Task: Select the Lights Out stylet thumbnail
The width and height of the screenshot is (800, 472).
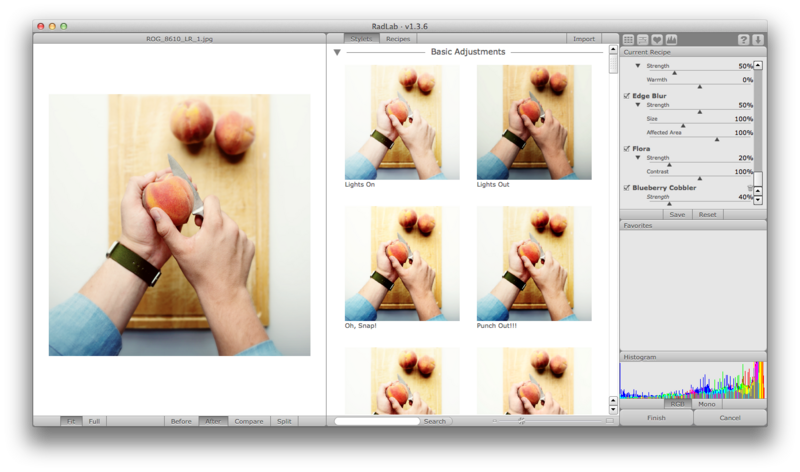Action: click(x=534, y=122)
